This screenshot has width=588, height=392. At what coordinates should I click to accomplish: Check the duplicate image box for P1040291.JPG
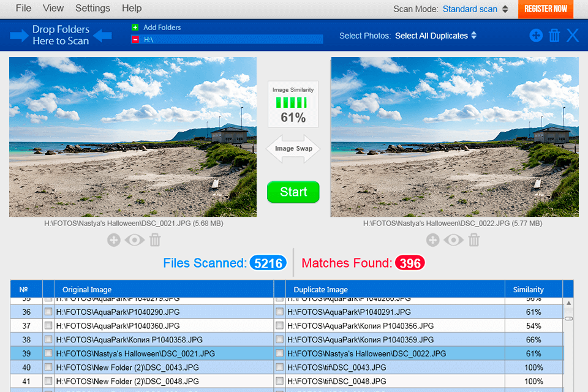(x=279, y=312)
